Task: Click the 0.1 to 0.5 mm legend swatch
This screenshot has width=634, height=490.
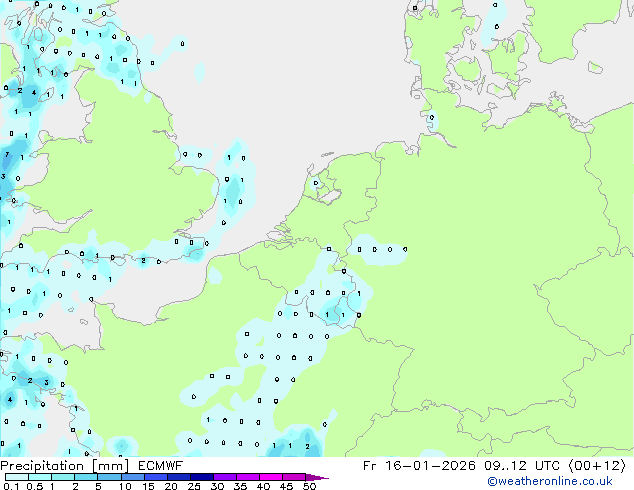Action: click(17, 477)
